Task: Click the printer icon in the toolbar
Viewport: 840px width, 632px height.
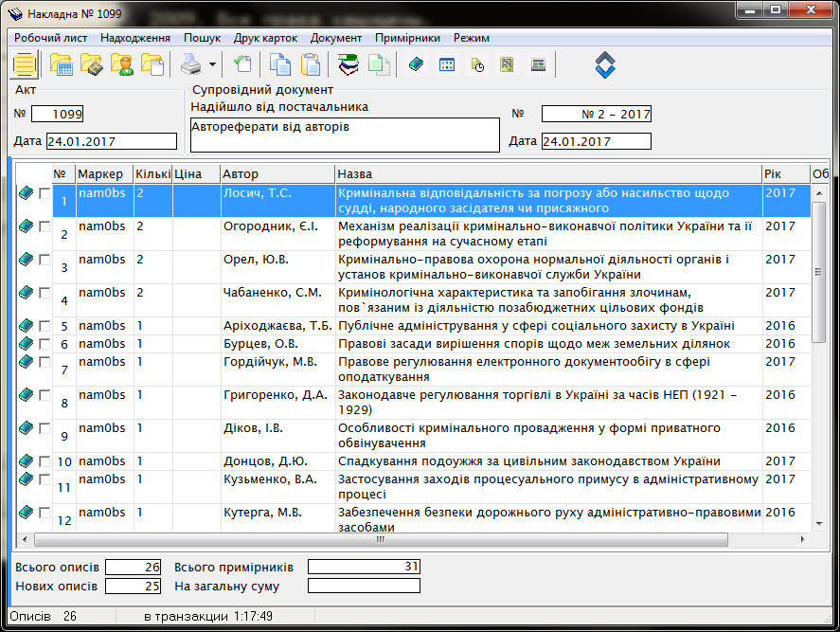Action: coord(190,64)
